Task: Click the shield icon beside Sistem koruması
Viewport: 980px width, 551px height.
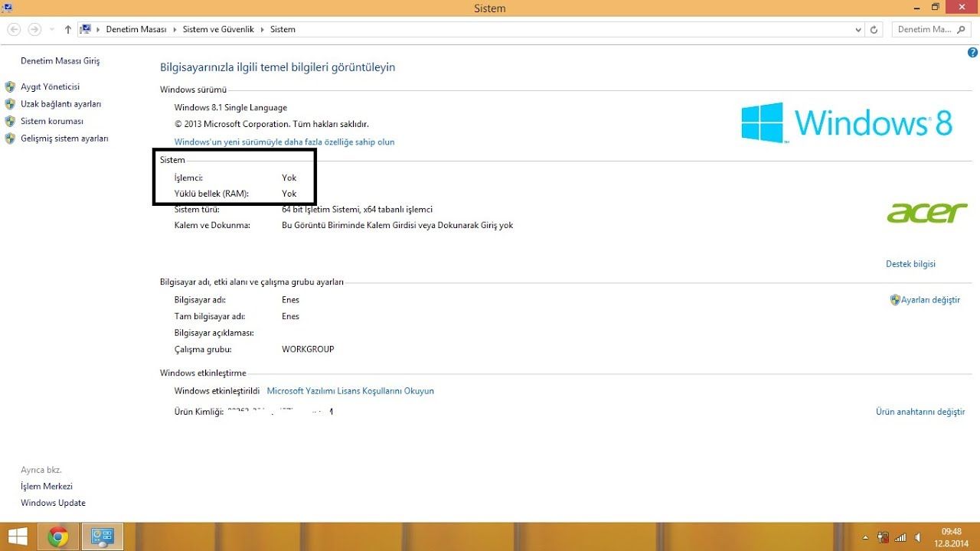Action: (10, 121)
